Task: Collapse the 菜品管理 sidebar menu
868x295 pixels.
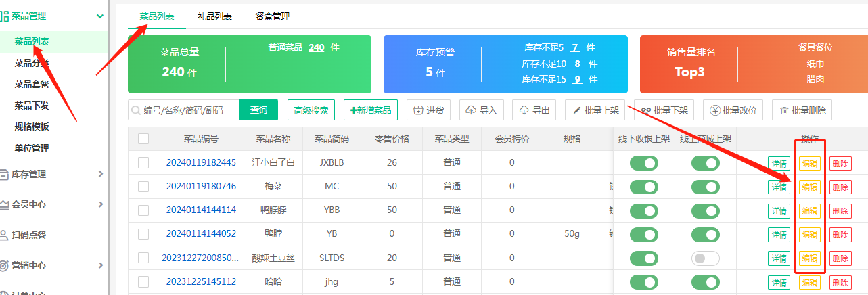Action: tap(100, 16)
